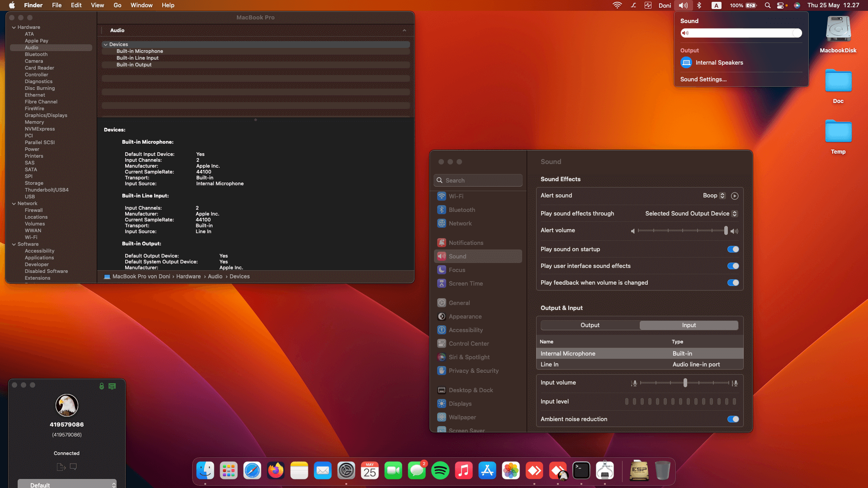This screenshot has height=488, width=868.
Task: Open the Alert sound Boop dropdown
Action: coord(714,196)
